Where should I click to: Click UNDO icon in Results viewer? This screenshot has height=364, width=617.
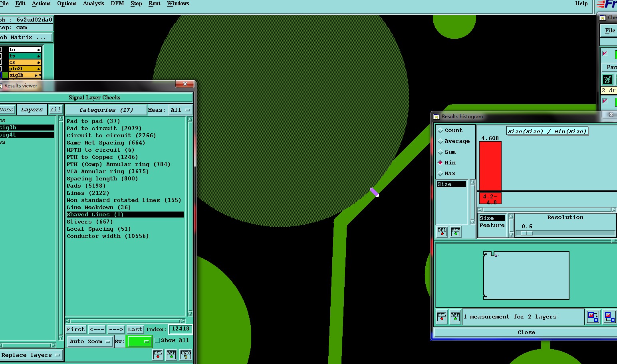tap(186, 354)
